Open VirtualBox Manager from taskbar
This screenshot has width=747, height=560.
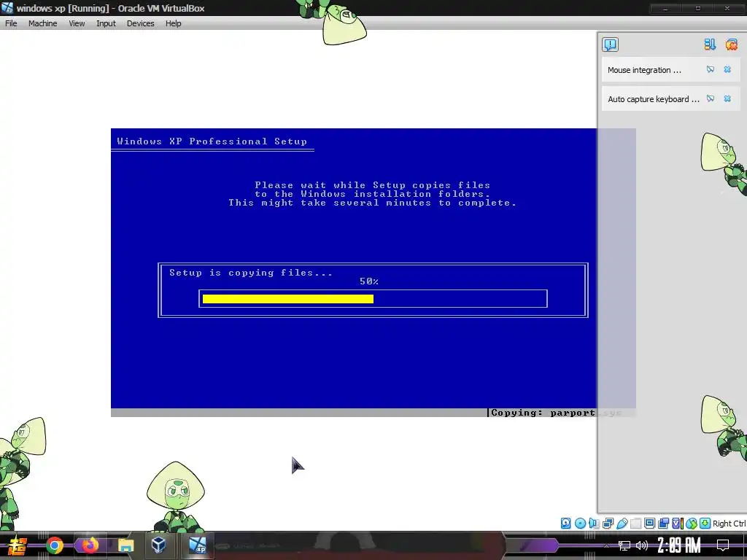158,545
